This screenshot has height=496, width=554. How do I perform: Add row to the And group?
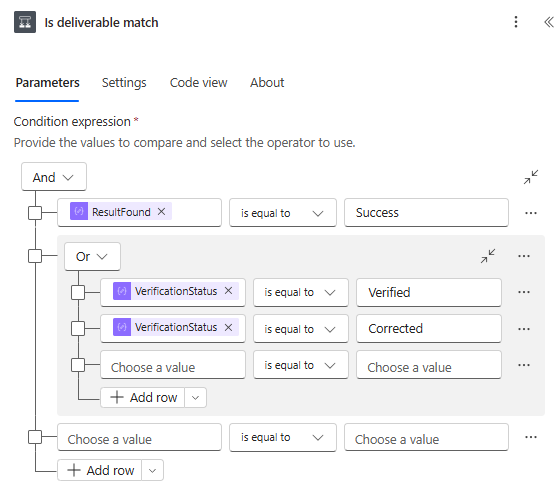(x=100, y=471)
